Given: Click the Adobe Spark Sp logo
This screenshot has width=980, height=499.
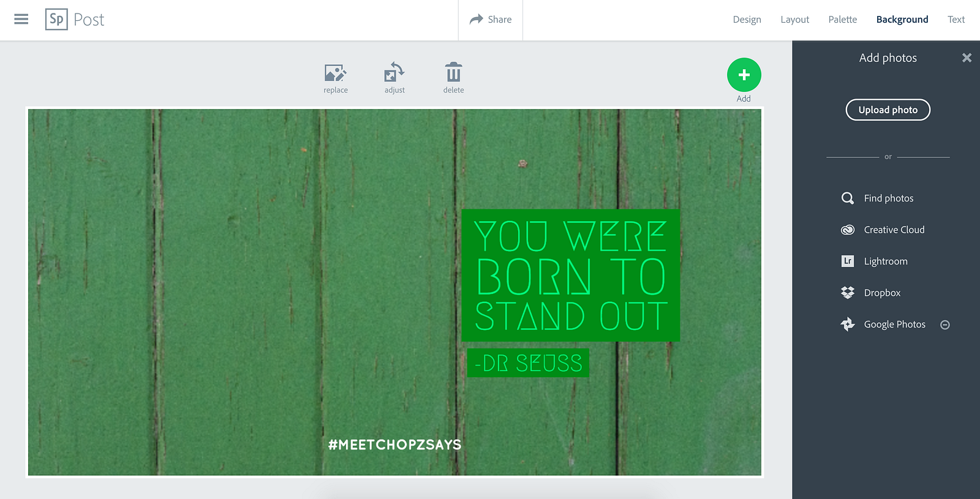Looking at the screenshot, I should [56, 20].
